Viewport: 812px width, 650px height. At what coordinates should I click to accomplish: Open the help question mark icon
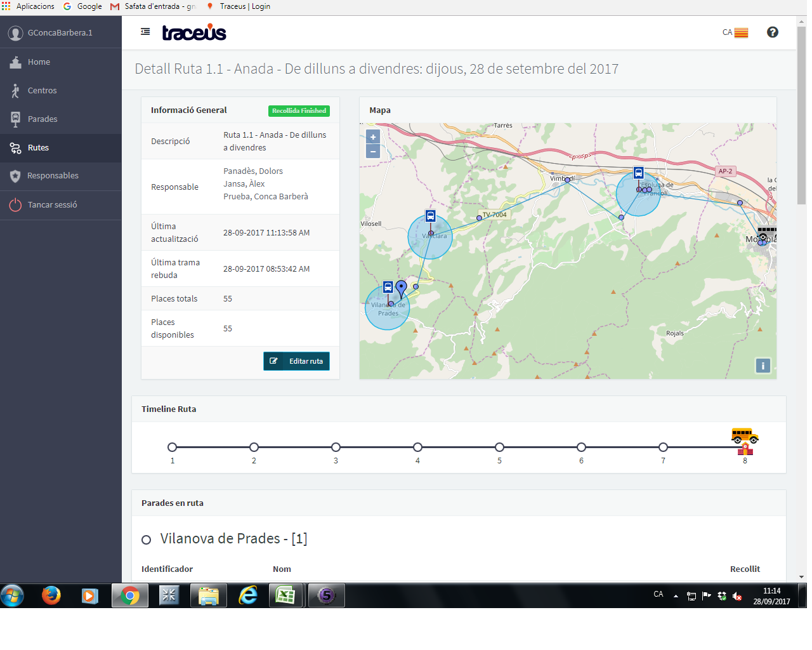pos(772,32)
